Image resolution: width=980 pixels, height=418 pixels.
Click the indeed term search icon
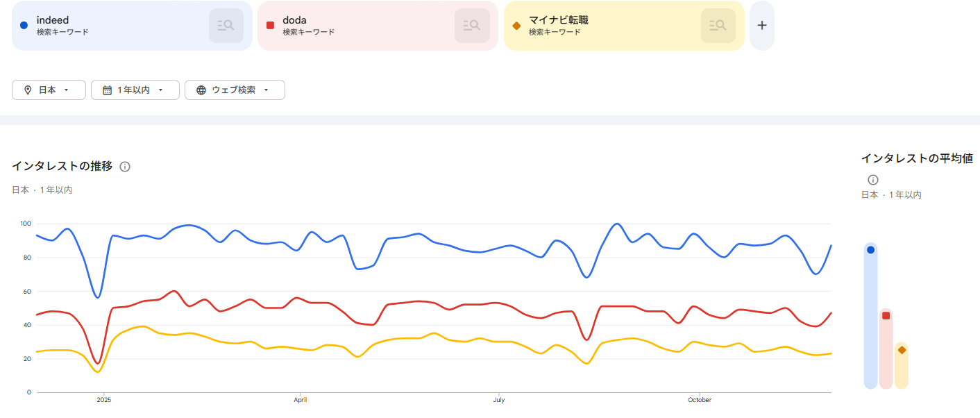click(226, 26)
